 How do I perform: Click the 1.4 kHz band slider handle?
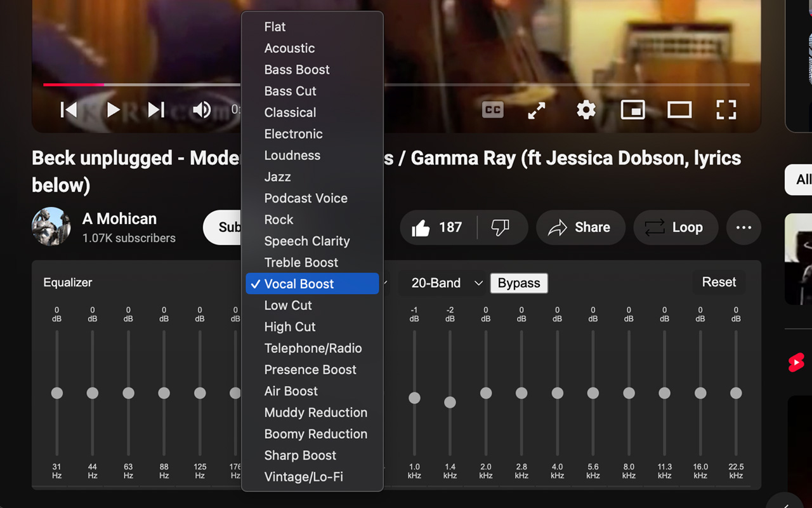click(450, 402)
